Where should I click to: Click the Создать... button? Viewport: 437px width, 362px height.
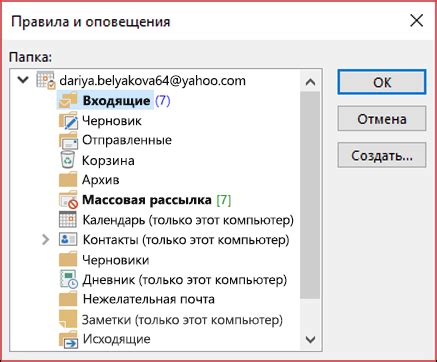(382, 155)
